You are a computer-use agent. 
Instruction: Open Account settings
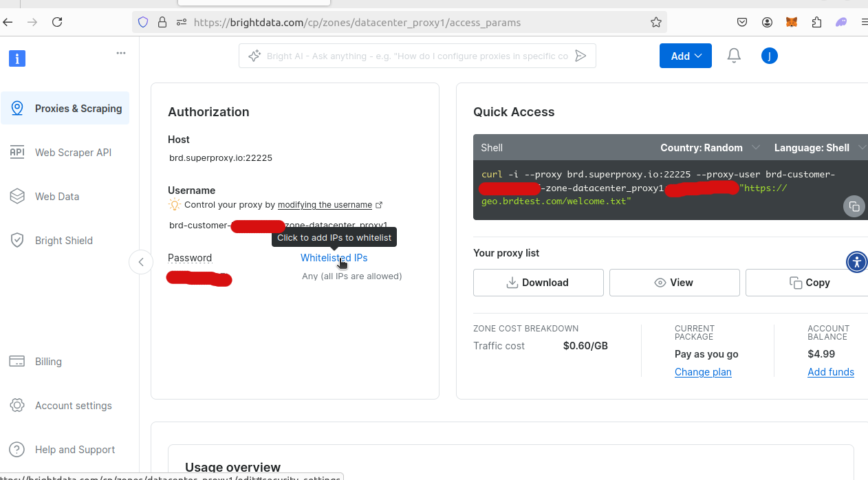[x=65, y=406]
